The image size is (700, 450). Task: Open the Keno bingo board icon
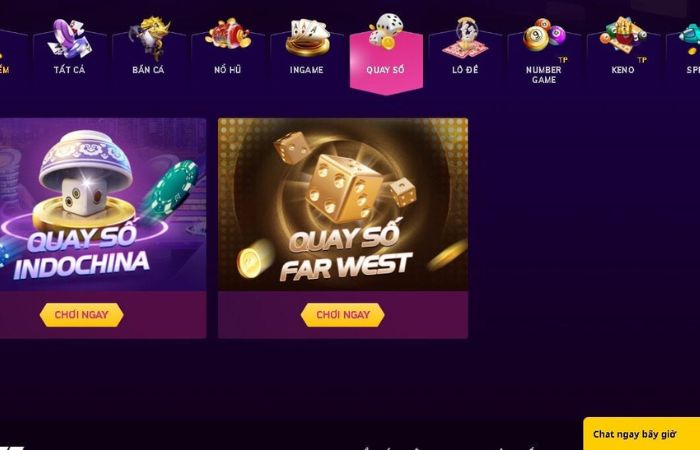pos(623,34)
